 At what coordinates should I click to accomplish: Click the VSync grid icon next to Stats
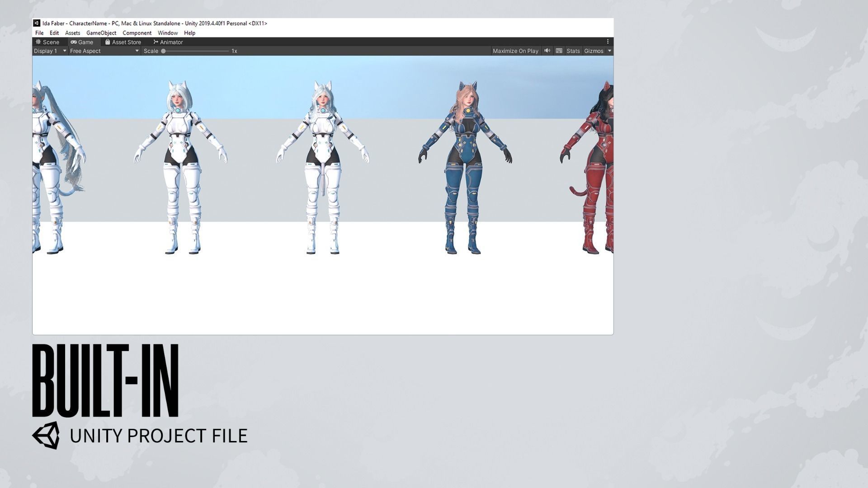point(559,51)
